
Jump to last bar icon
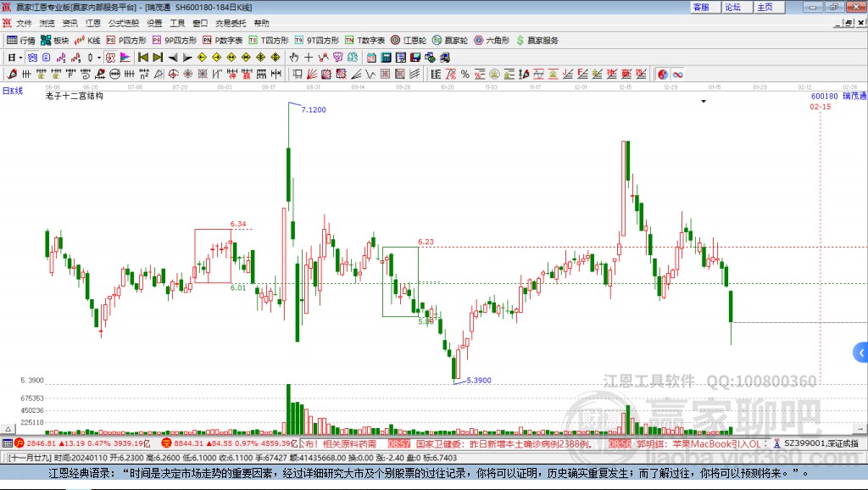coord(158,58)
